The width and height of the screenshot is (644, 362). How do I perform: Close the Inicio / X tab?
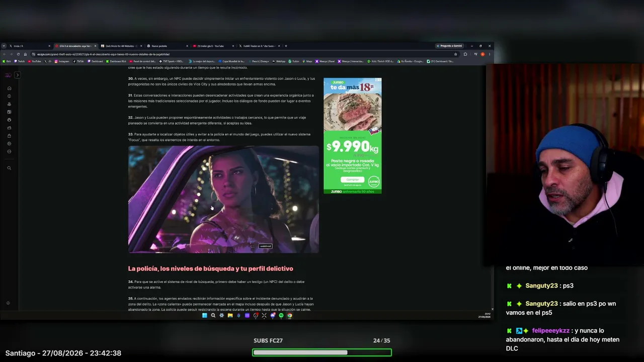49,46
